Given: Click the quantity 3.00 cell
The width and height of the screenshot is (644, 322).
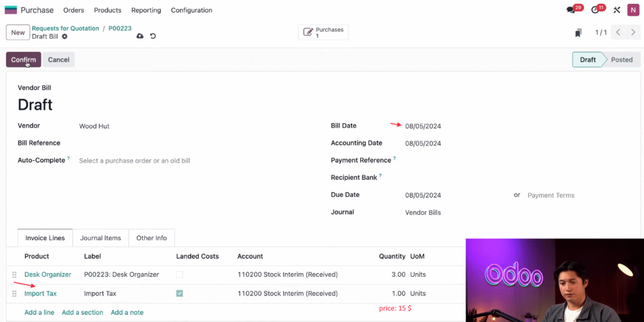Looking at the screenshot, I should pyautogui.click(x=398, y=274).
